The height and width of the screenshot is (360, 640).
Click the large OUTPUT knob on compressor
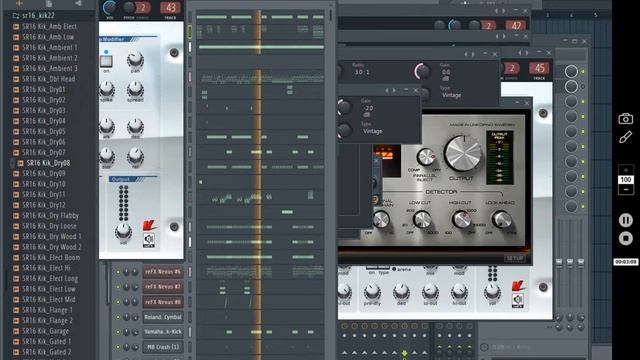pos(463,154)
